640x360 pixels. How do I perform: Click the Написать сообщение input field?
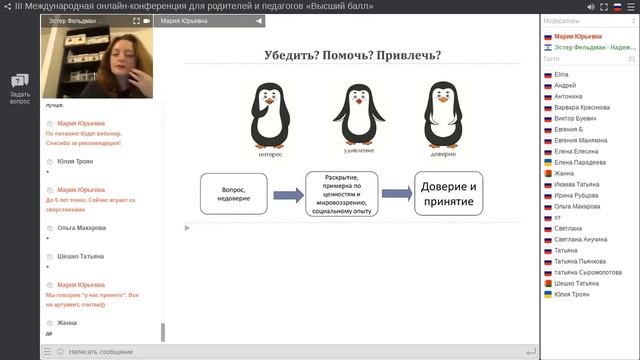tap(294, 351)
